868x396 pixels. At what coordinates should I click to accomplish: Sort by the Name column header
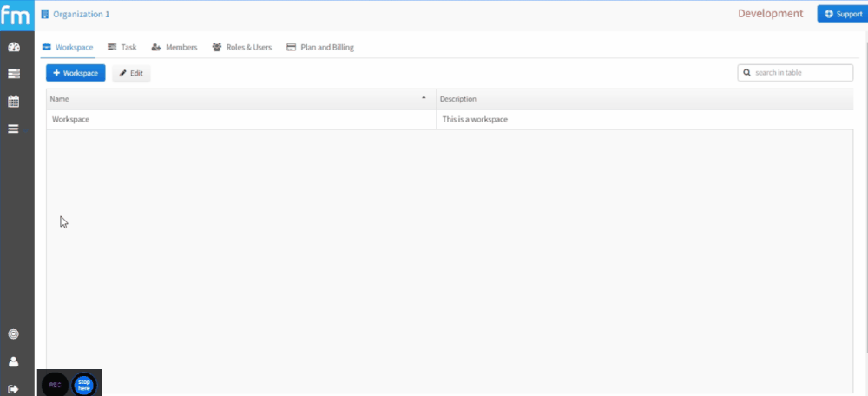point(240,99)
